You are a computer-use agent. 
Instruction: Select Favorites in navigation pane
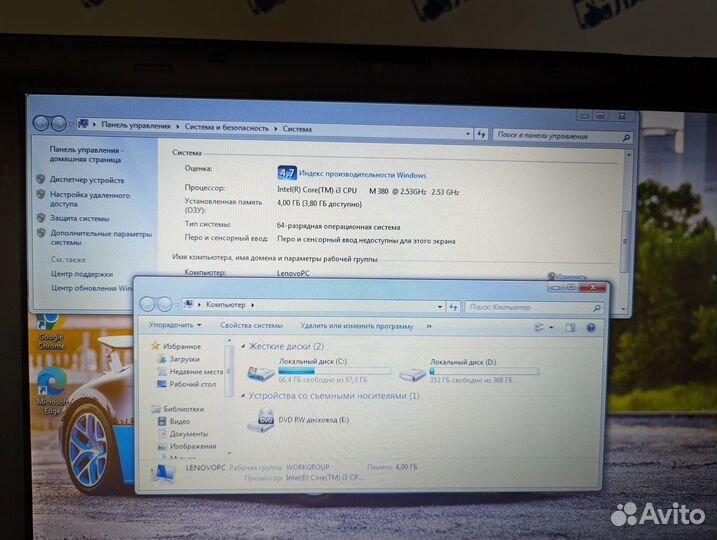coord(182,347)
